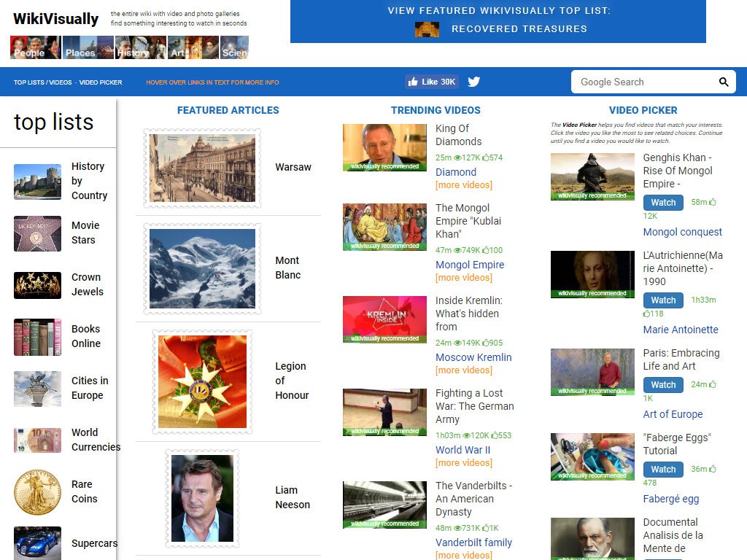Open the Liam Neeson portrait stamp image
The height and width of the screenshot is (560, 747).
click(203, 498)
